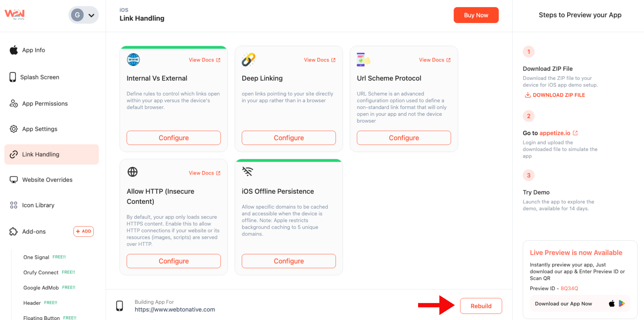Open the App Info section
Screen dimensions: 644x320
(x=33, y=50)
